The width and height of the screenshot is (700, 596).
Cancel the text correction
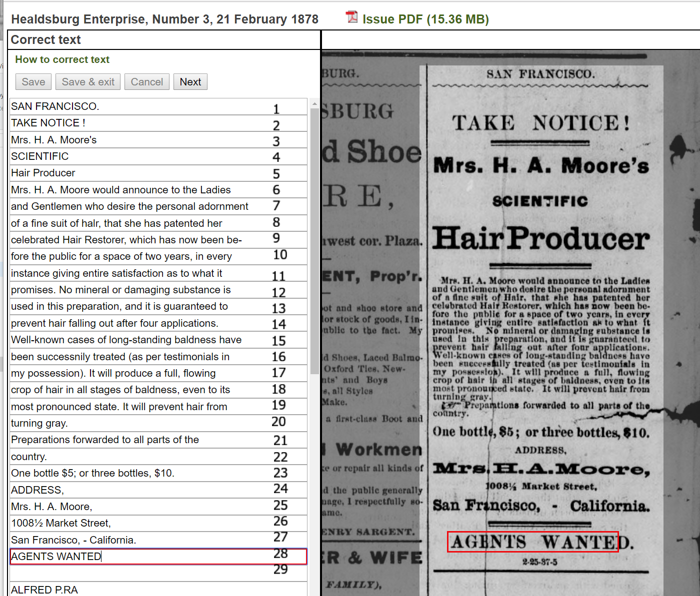click(x=146, y=82)
